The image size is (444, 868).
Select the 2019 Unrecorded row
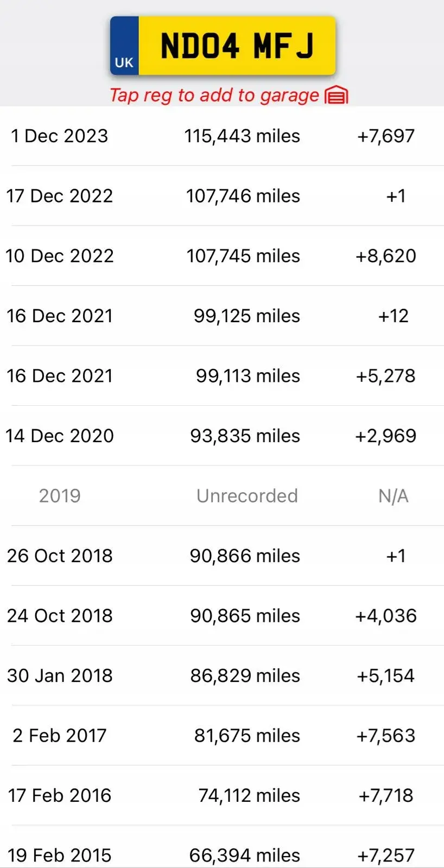222,496
